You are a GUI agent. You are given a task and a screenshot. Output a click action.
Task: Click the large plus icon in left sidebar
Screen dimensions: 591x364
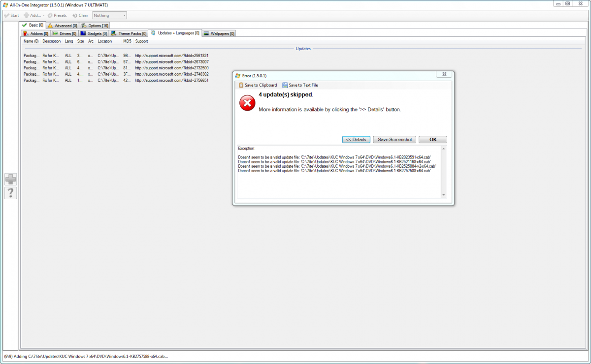(x=10, y=180)
